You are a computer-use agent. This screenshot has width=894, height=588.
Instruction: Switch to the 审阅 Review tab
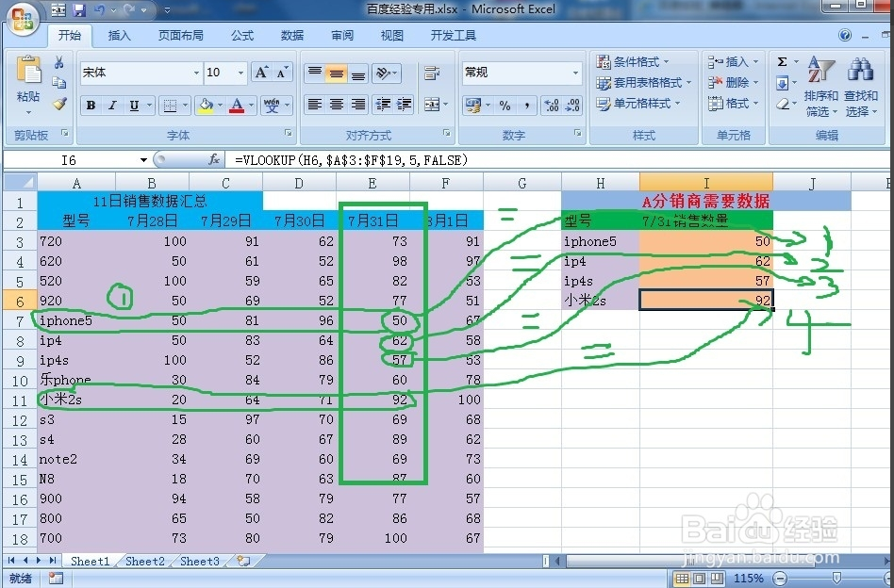[342, 35]
